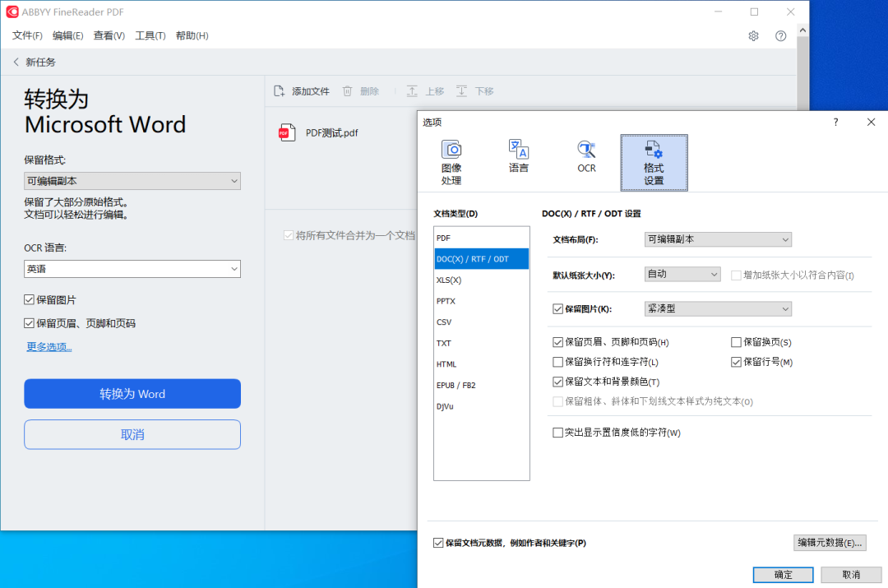Toggle 保留文本和背景颜色(T) checkbox
This screenshot has width=888, height=588.
[x=557, y=382]
